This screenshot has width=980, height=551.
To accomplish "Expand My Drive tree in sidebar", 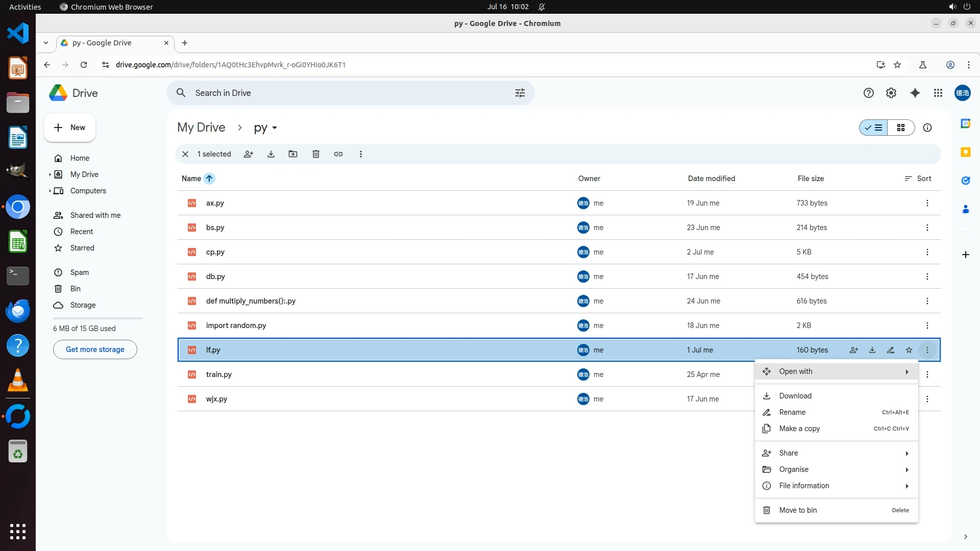I will [x=50, y=174].
